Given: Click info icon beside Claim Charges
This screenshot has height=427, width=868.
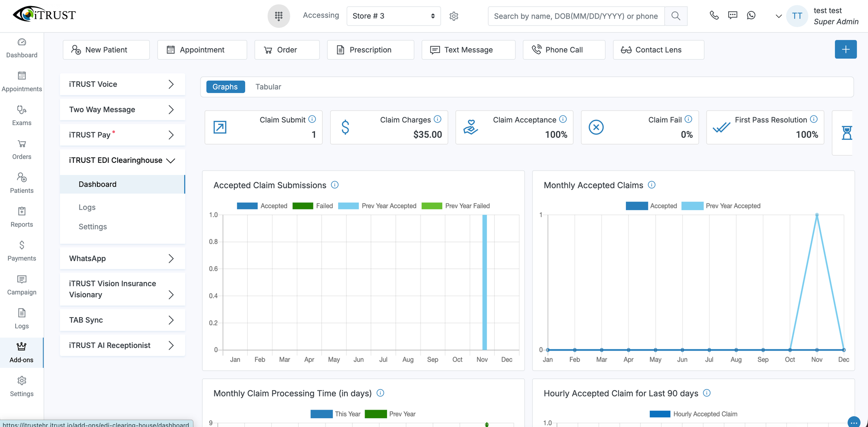Looking at the screenshot, I should point(437,119).
